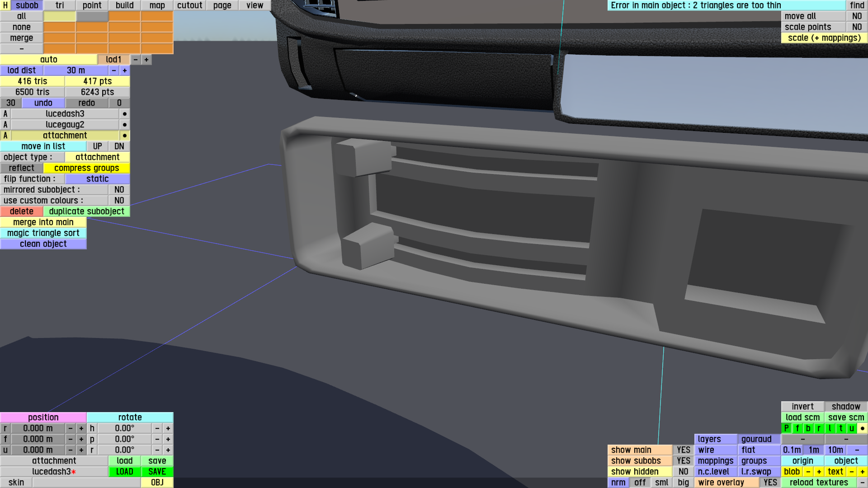Click reload textures button
Image resolution: width=868 pixels, height=488 pixels.
pos(818,483)
